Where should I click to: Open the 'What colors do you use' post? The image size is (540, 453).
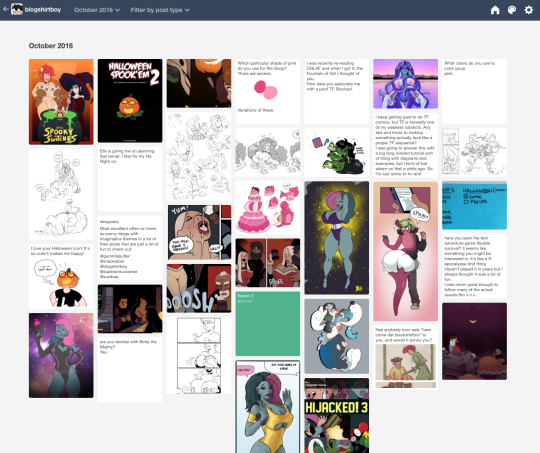pos(474,91)
